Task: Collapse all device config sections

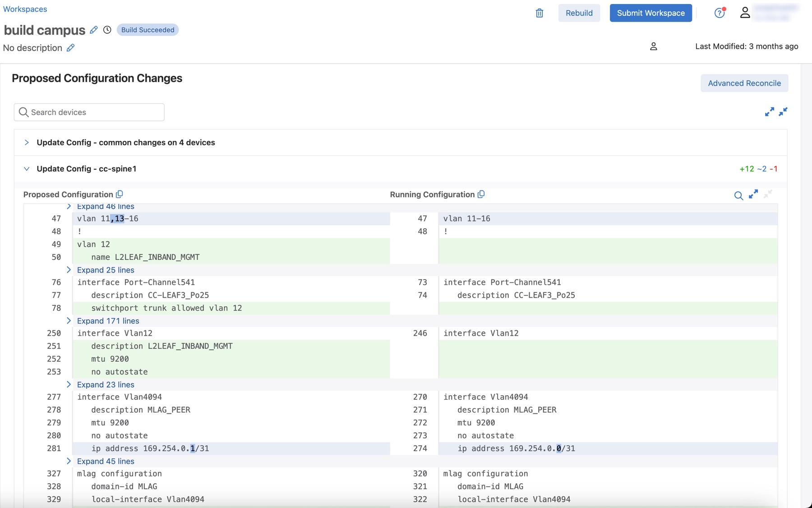Action: pos(783,111)
